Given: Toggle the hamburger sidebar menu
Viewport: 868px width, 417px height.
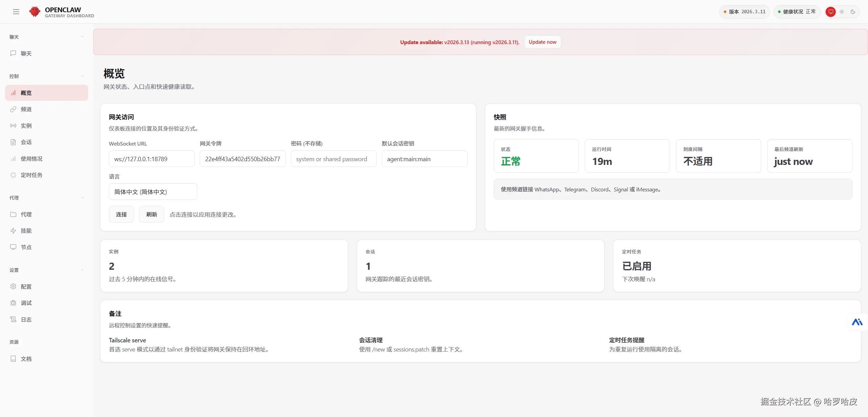Looking at the screenshot, I should (x=16, y=12).
